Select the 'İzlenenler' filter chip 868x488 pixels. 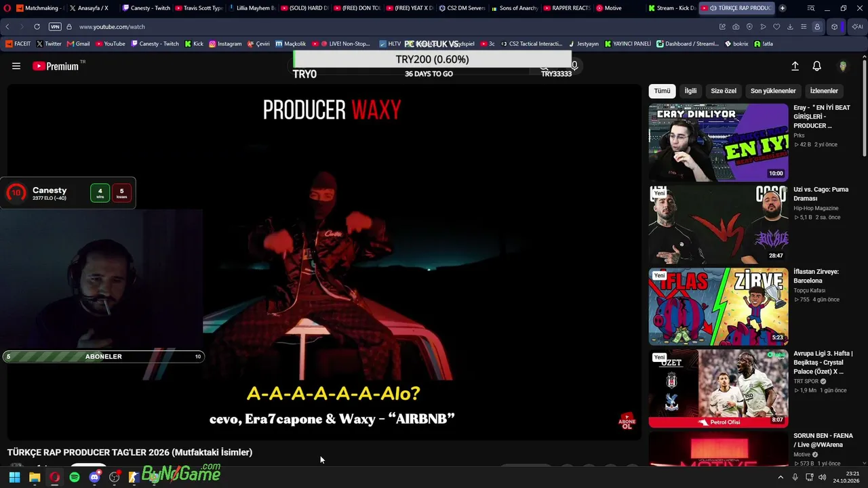point(824,91)
